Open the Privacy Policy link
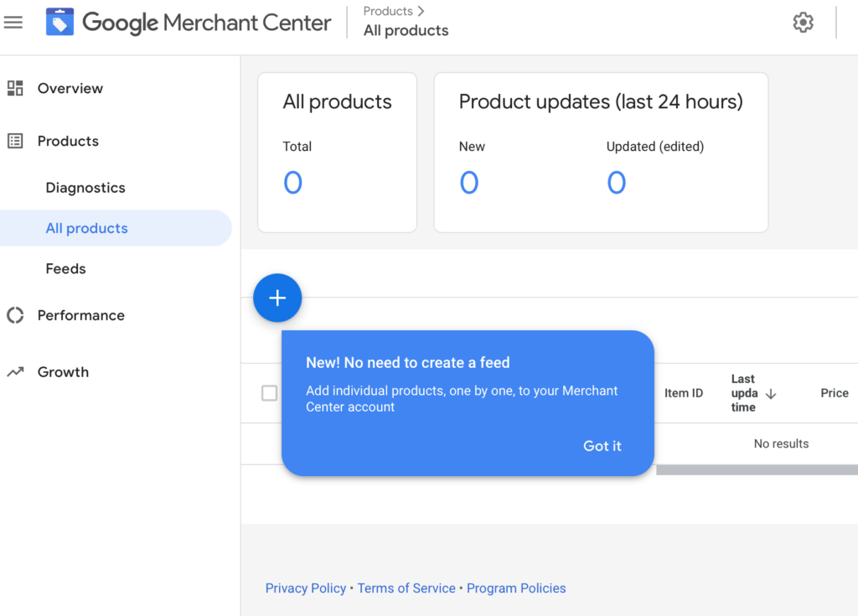Screen dimensions: 858x616 click(305, 588)
